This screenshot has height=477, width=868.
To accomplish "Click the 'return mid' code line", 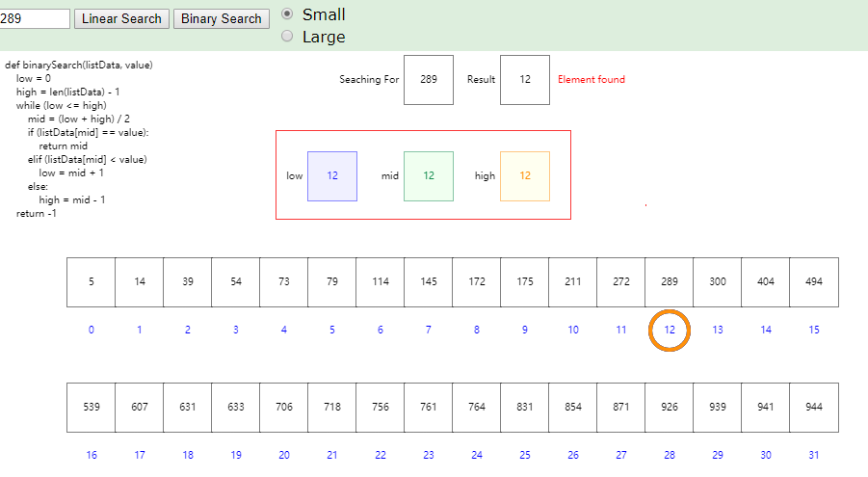I will (64, 146).
